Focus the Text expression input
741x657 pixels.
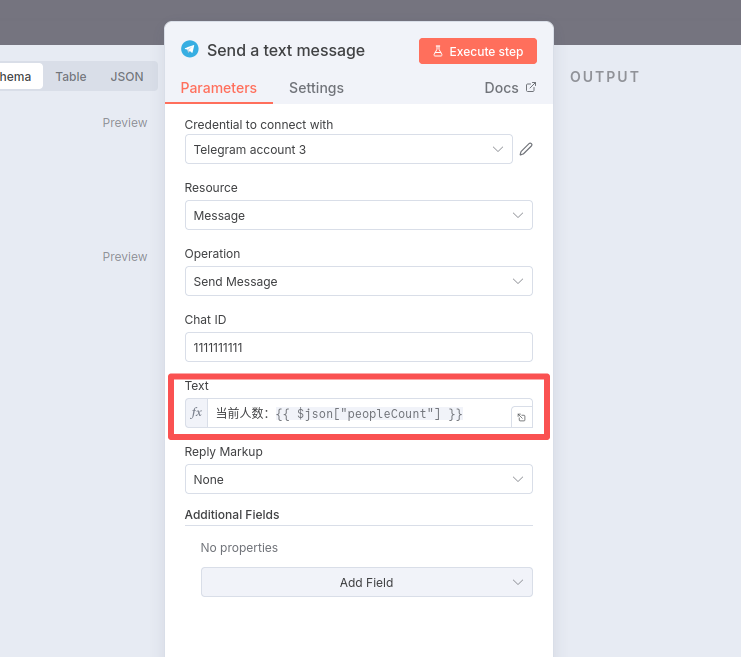click(x=358, y=413)
